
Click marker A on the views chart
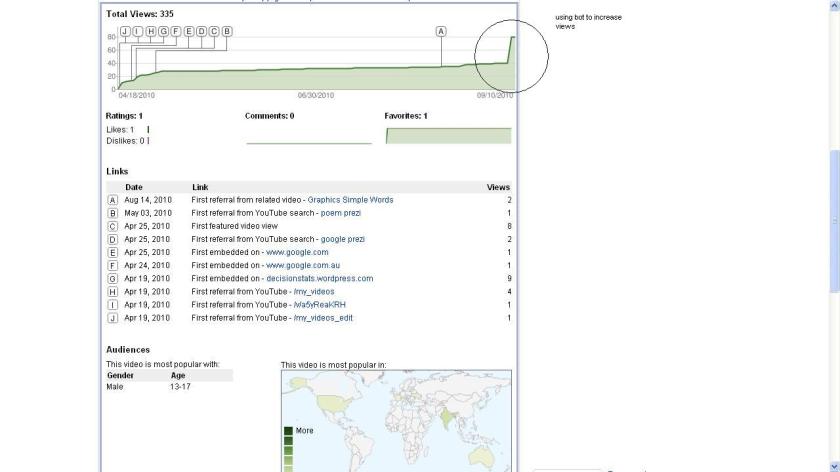click(441, 31)
